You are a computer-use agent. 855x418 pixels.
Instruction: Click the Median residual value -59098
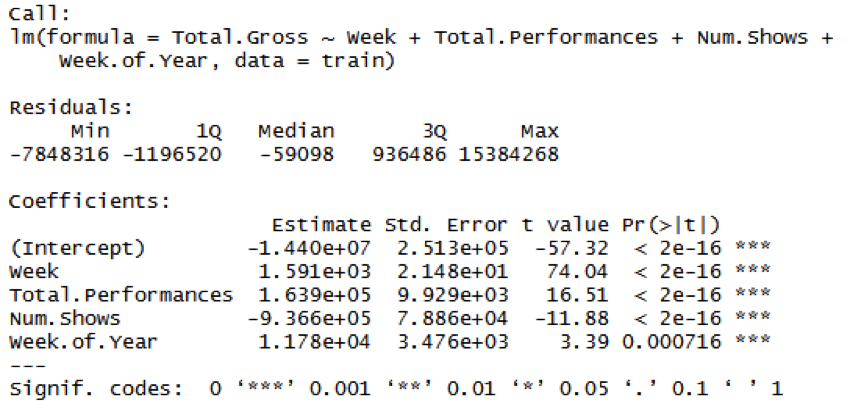(296, 154)
